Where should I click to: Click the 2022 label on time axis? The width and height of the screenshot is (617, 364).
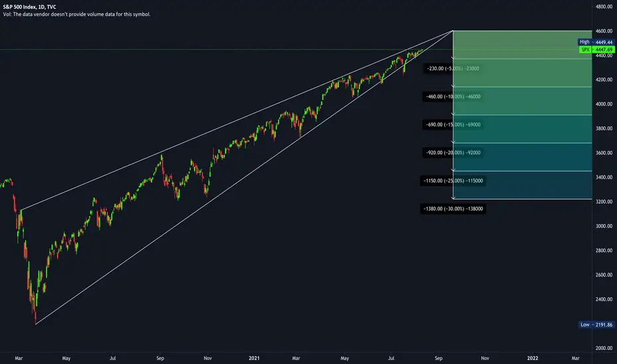tap(532, 358)
